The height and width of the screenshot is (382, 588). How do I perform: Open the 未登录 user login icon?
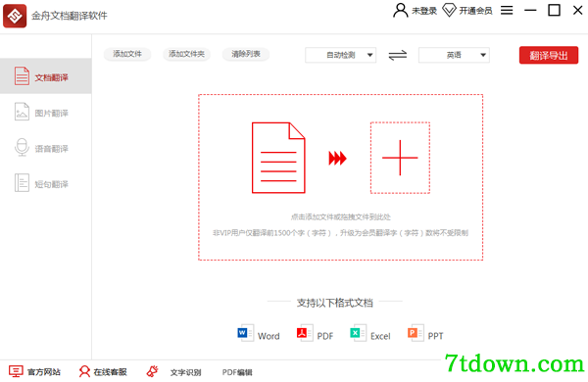pyautogui.click(x=400, y=11)
